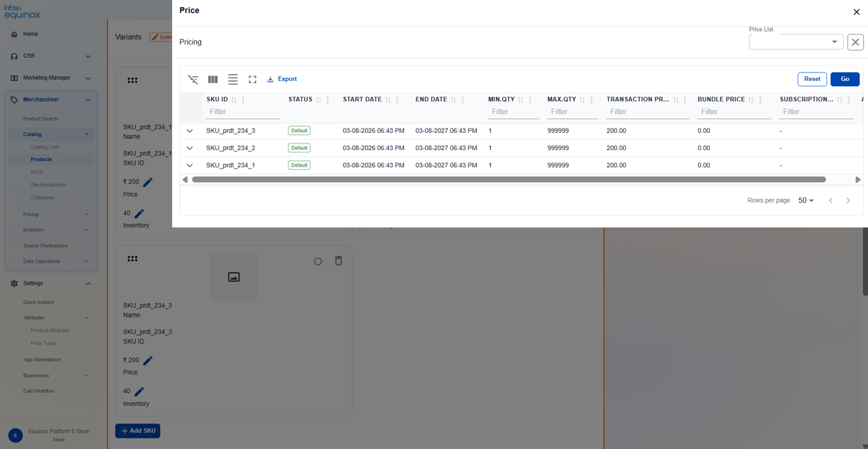Open Home in the sidebar

[x=30, y=34]
